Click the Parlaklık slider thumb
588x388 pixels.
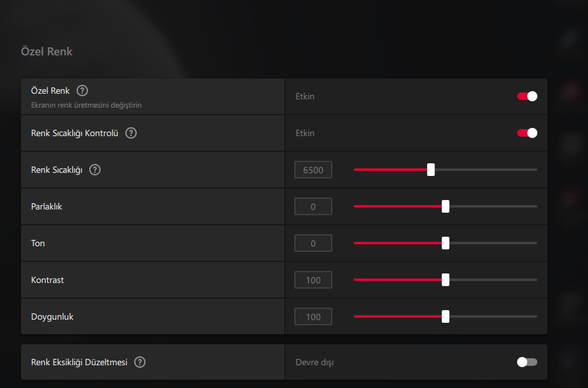(446, 206)
